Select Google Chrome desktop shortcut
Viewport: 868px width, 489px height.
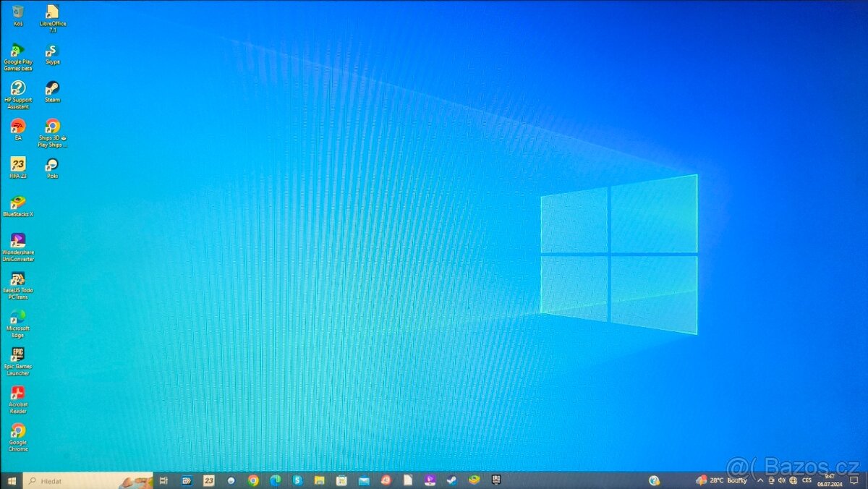pyautogui.click(x=18, y=438)
